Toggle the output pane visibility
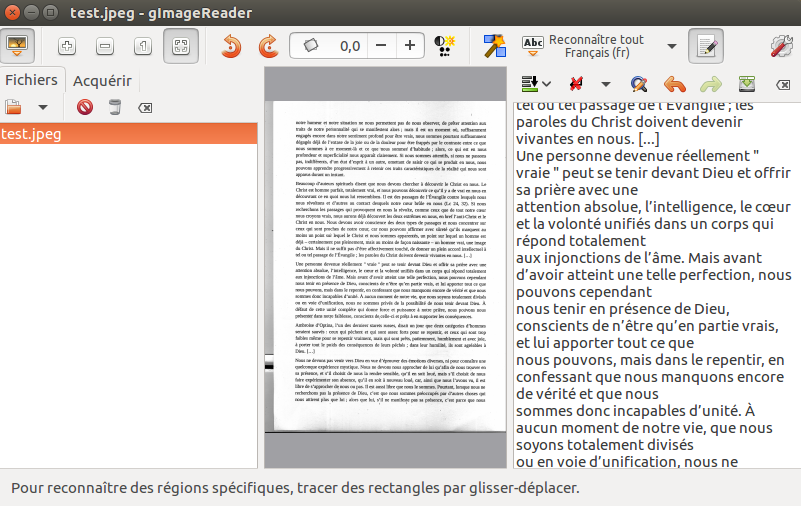801x506 pixels. [x=706, y=46]
